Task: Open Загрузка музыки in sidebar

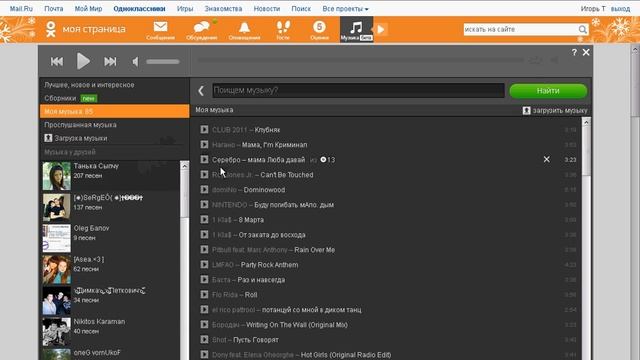Action: click(x=81, y=138)
